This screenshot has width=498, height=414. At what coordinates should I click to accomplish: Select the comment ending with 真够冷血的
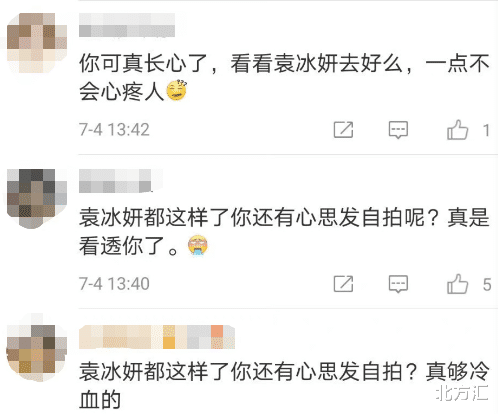tap(284, 385)
